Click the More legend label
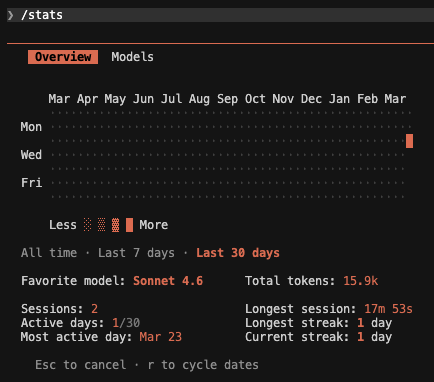This screenshot has width=434, height=382. coord(154,225)
